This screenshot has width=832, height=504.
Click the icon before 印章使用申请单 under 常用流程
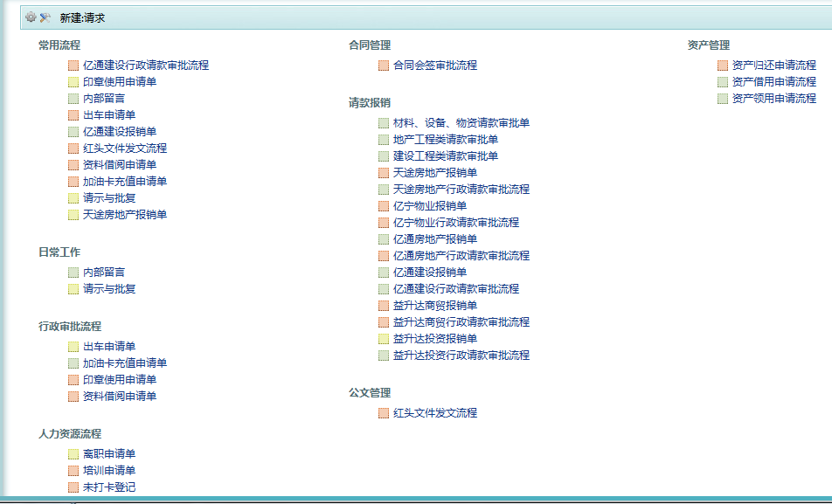coord(73,82)
